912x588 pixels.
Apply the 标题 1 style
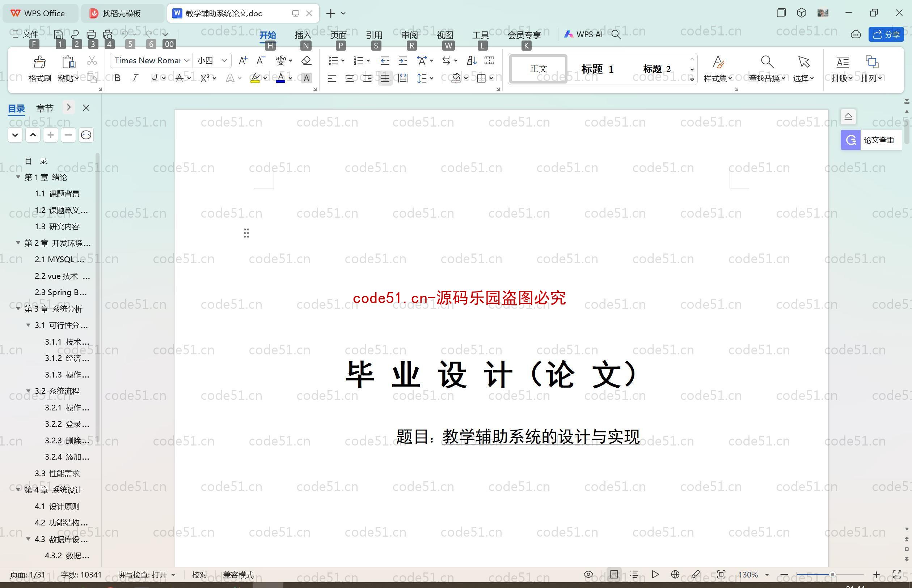598,69
